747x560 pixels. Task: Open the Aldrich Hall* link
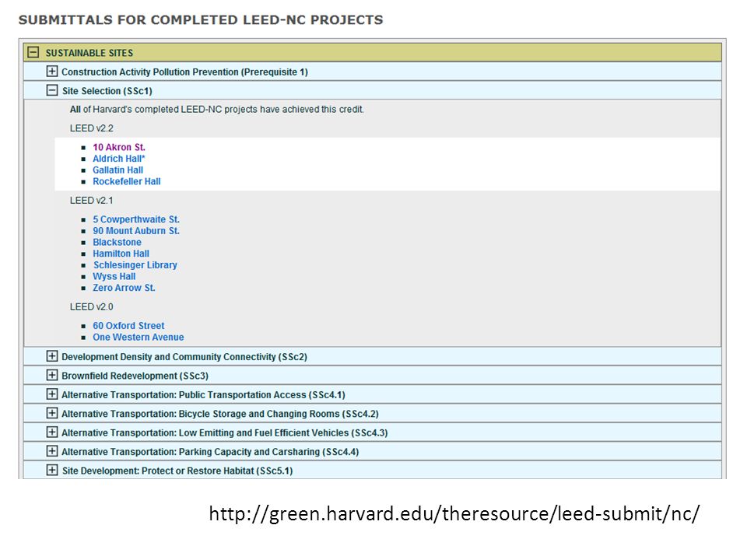click(x=118, y=159)
